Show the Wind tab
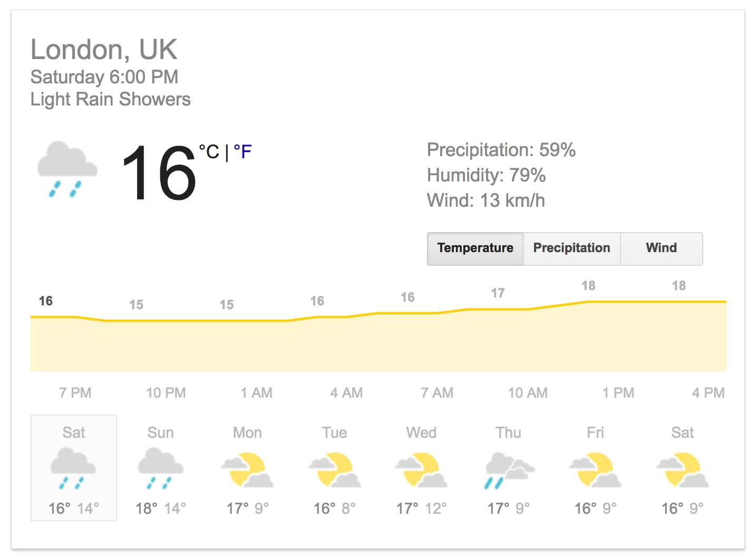 [x=662, y=248]
